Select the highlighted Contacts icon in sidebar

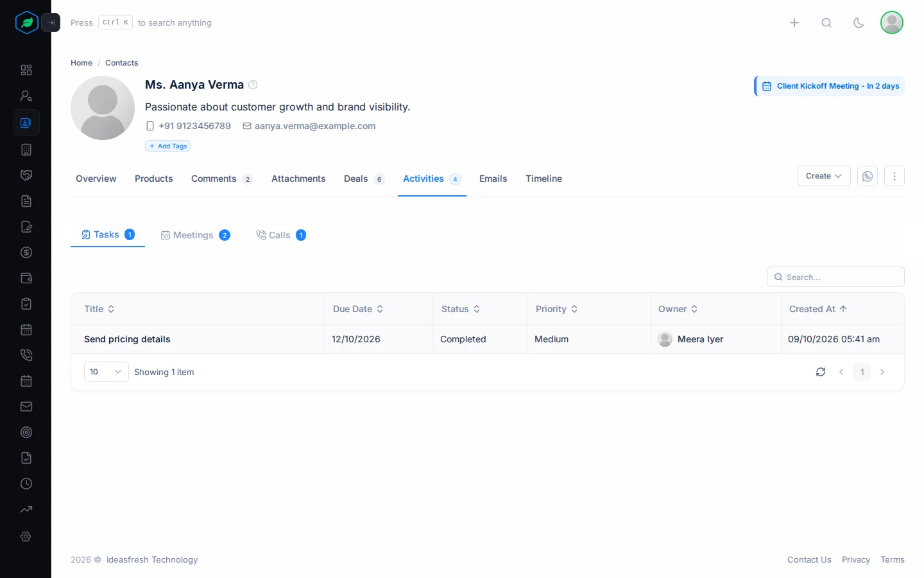(26, 123)
